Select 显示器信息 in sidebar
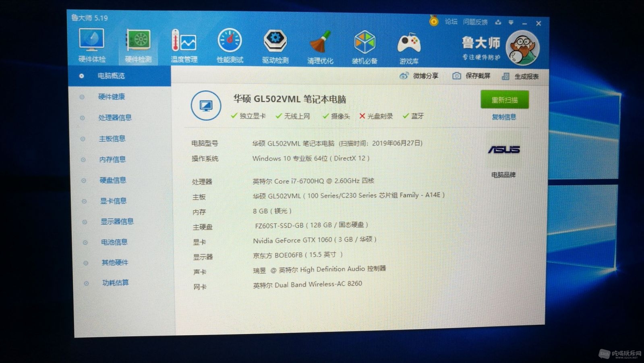The width and height of the screenshot is (644, 363). (x=117, y=221)
